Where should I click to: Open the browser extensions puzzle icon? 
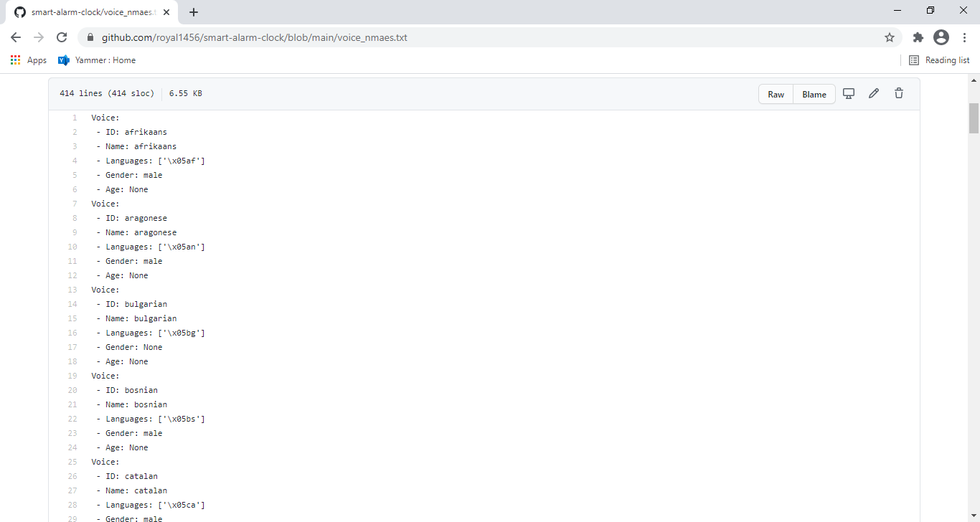(x=918, y=37)
